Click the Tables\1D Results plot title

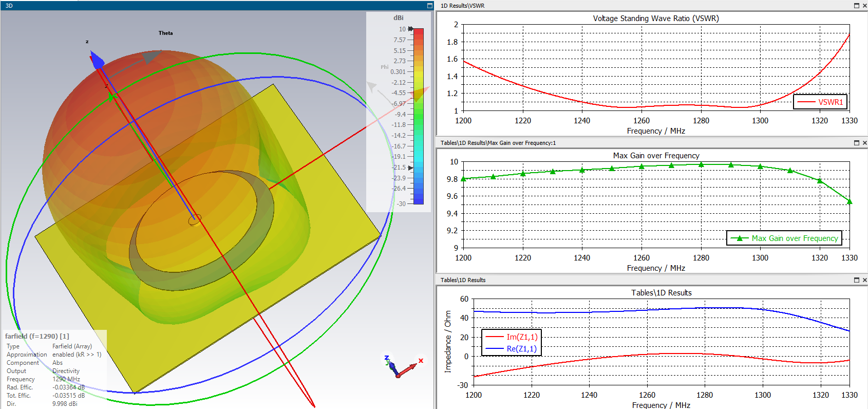click(662, 293)
